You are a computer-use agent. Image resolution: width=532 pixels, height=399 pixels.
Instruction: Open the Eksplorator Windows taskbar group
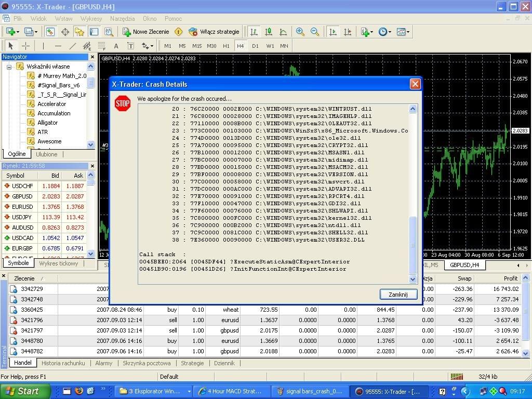(x=155, y=392)
